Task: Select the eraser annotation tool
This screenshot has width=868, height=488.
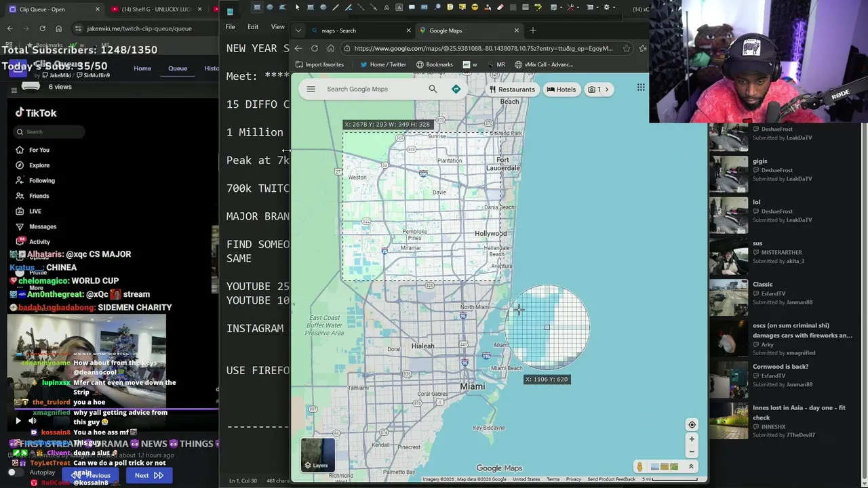Action: pyautogui.click(x=500, y=7)
